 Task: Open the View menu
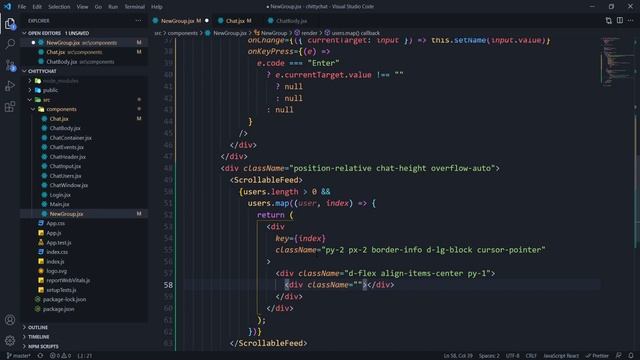(x=82, y=7)
